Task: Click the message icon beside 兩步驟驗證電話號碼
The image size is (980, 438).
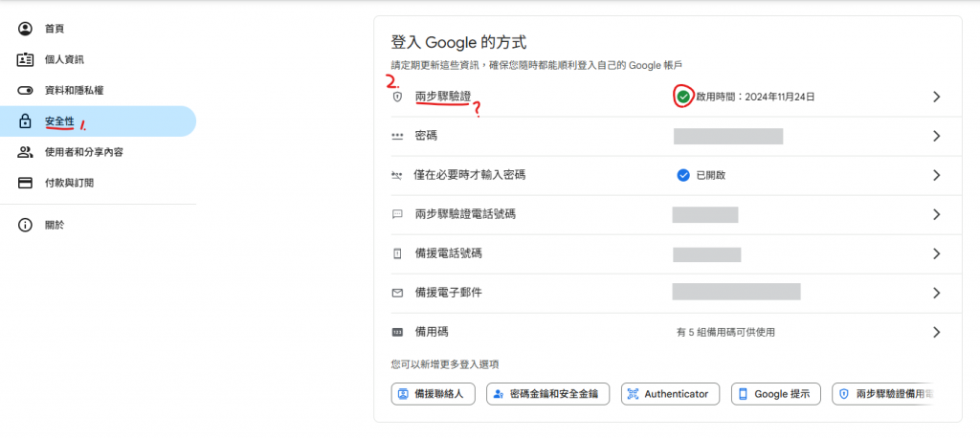Action: pyautogui.click(x=397, y=214)
